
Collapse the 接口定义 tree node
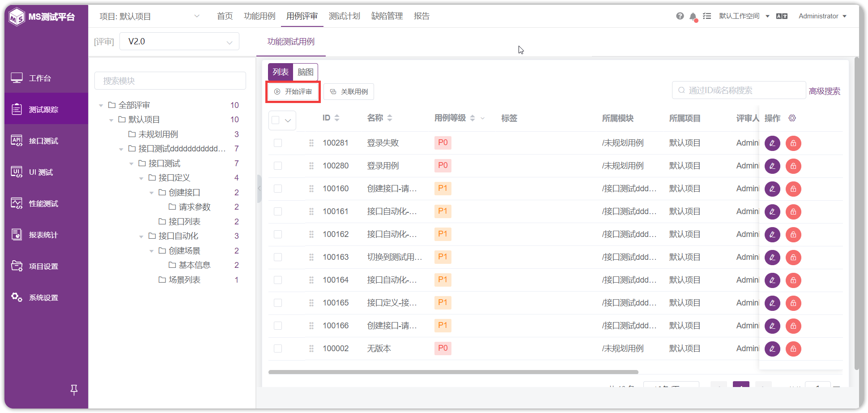141,178
